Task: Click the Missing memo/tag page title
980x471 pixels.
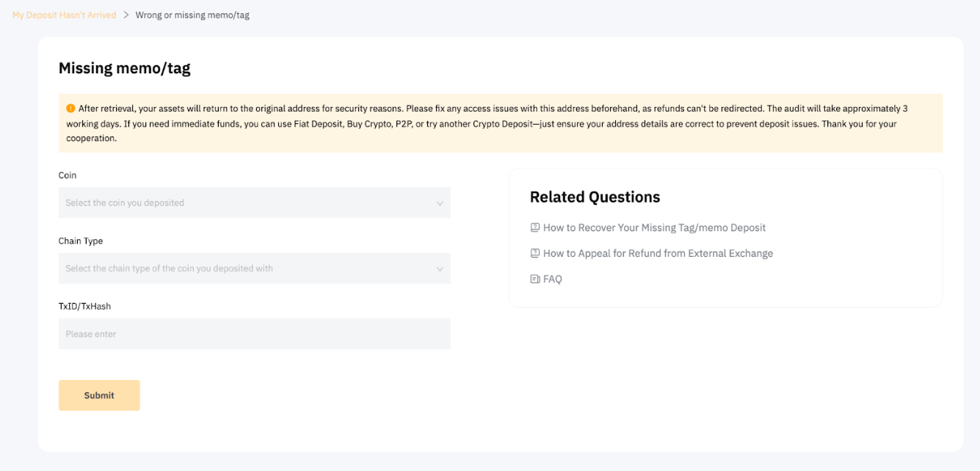Action: pyautogui.click(x=124, y=67)
